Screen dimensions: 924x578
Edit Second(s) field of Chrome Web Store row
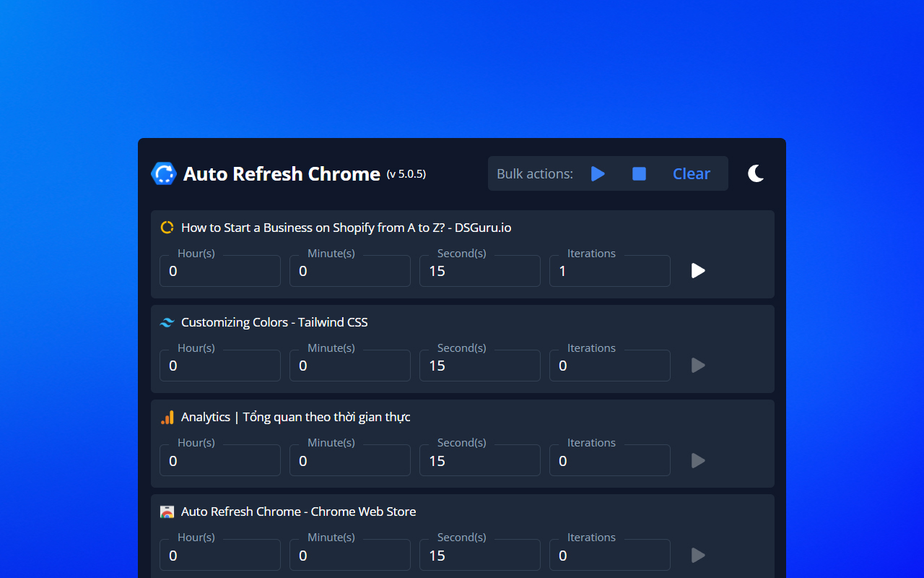(x=480, y=555)
